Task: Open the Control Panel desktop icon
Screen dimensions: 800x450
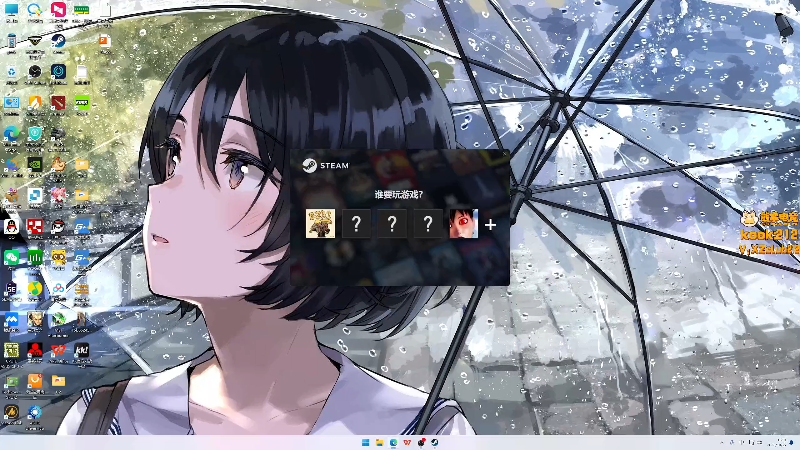Action: tap(11, 103)
